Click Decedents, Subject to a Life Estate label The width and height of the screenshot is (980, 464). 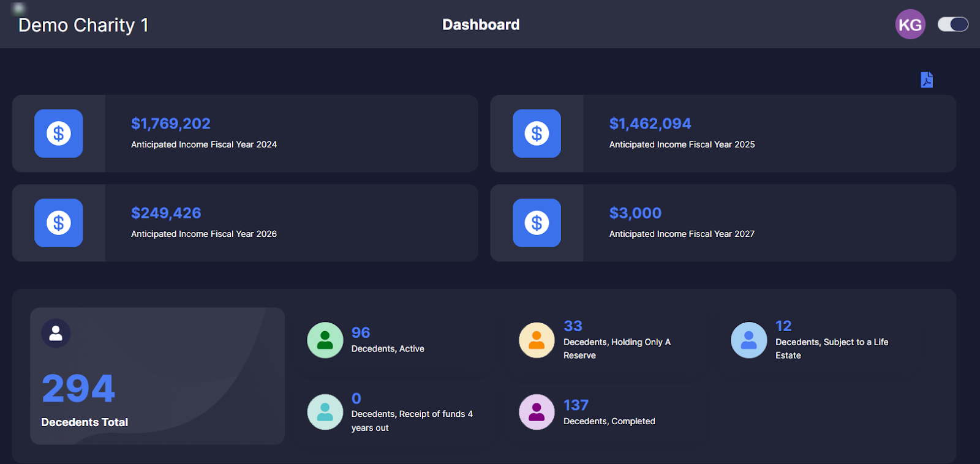[832, 349]
